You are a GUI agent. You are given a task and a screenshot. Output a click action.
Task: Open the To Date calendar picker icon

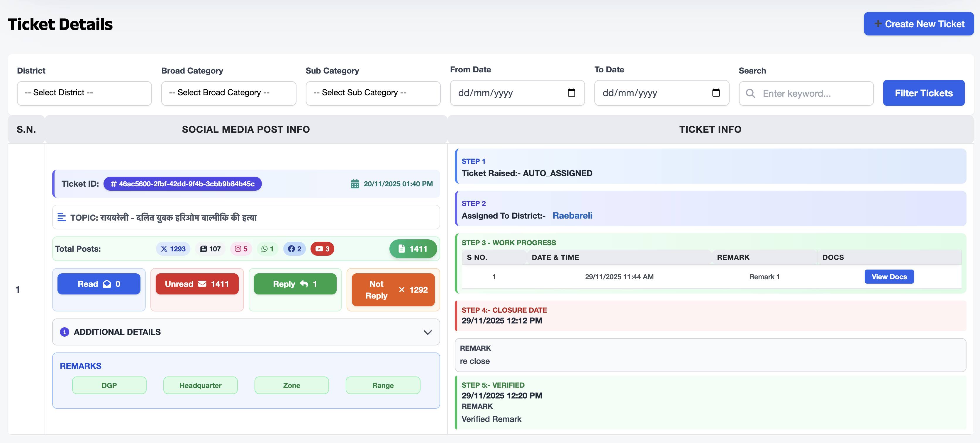pos(715,93)
